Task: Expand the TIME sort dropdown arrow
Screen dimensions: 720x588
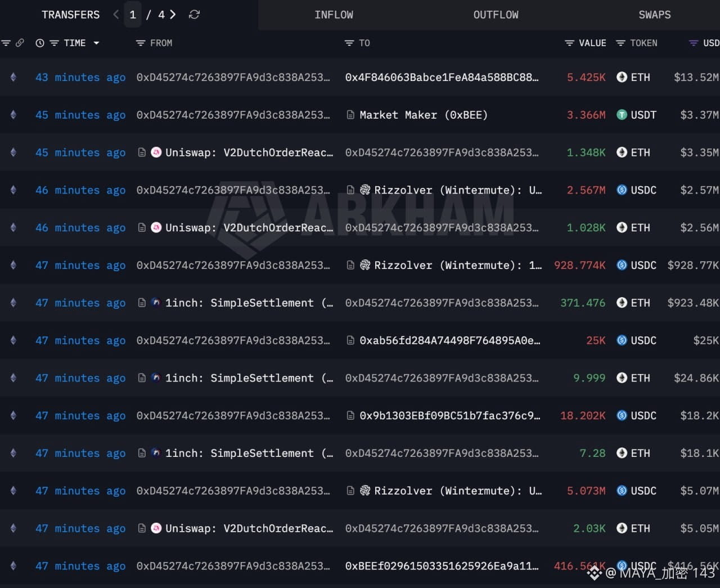Action: point(96,43)
